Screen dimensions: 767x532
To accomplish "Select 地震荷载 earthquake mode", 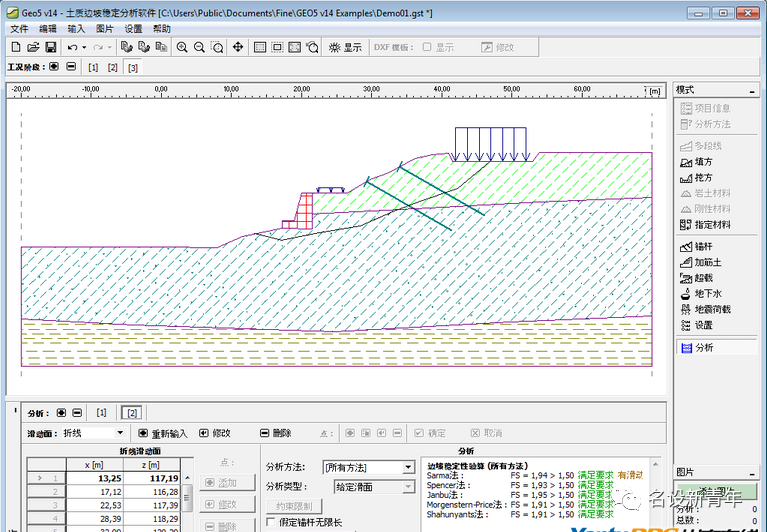I will point(705,309).
